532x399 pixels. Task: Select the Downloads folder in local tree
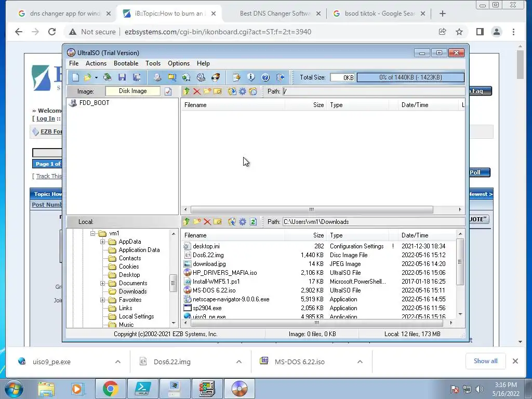click(x=132, y=291)
